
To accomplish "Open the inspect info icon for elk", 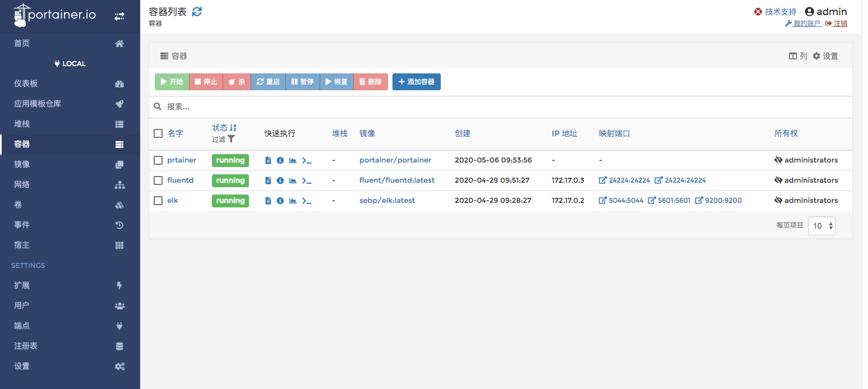I will click(280, 201).
